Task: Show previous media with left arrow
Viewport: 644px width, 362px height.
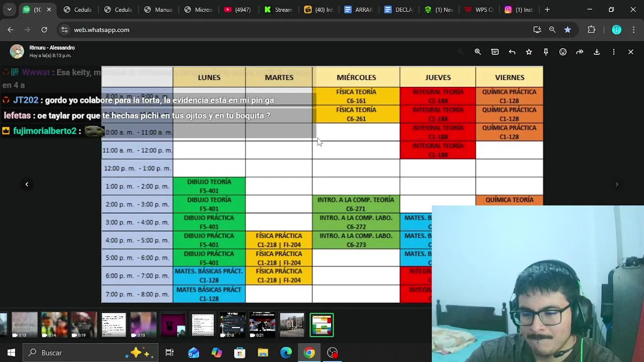Action: [x=27, y=184]
